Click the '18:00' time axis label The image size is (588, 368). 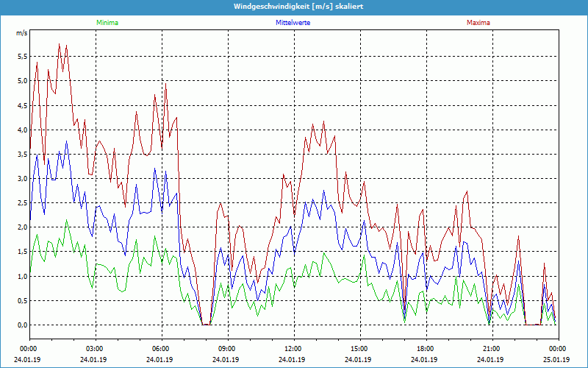426,349
